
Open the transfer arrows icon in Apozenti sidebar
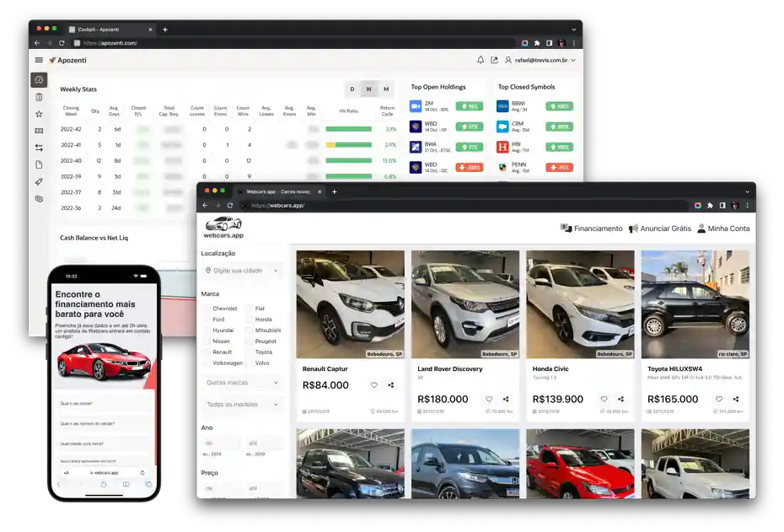pos(39,148)
